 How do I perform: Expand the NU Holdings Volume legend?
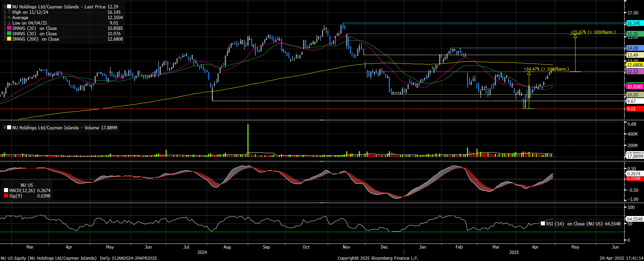(5, 127)
